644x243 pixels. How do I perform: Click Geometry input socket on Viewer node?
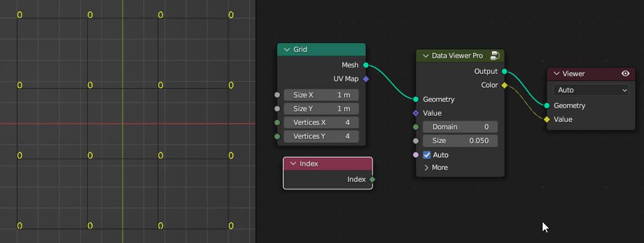point(546,106)
